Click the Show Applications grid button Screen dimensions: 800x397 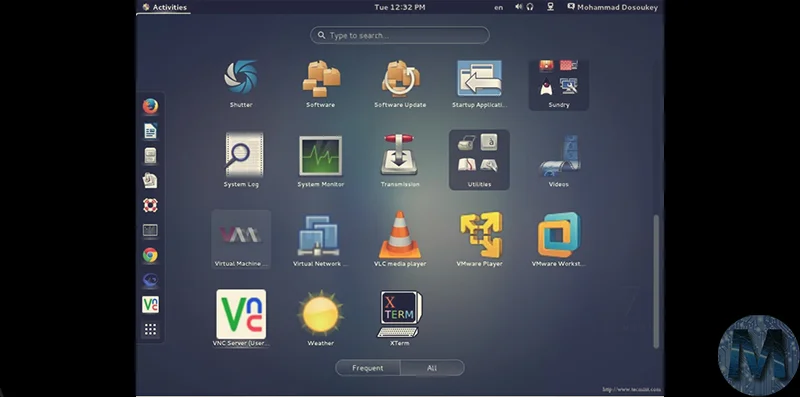[x=150, y=329]
